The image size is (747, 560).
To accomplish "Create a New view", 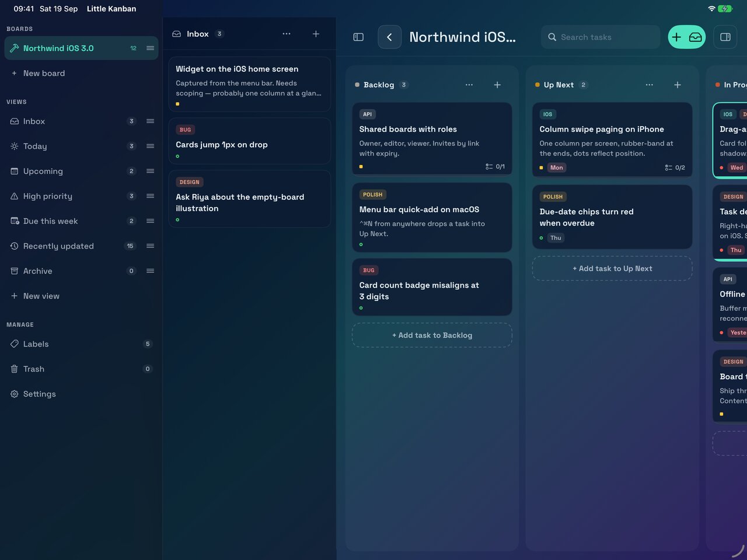I will [81, 296].
